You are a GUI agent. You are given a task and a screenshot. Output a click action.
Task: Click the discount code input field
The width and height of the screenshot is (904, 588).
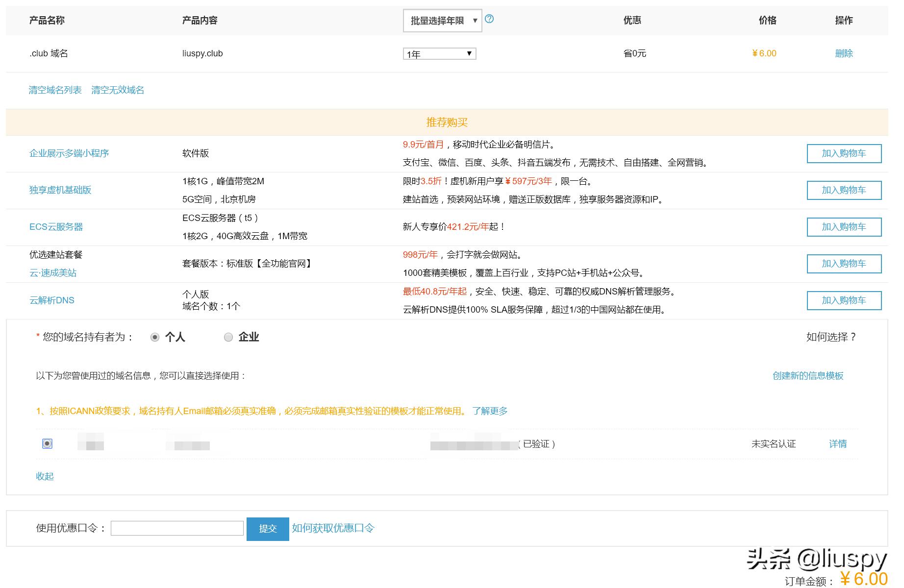pyautogui.click(x=177, y=528)
